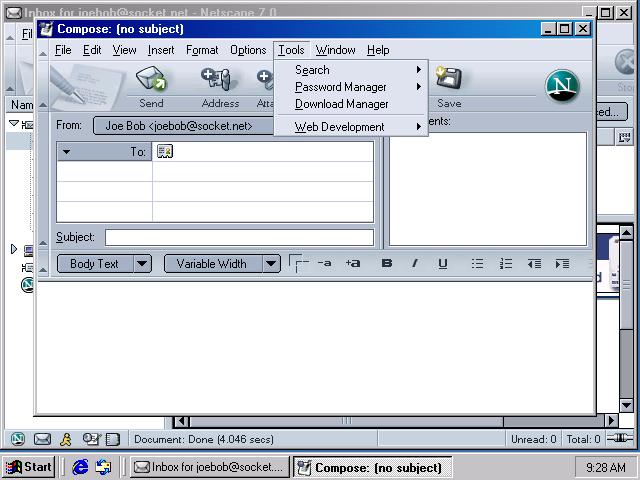640x480 pixels.
Task: Open the Format menu
Action: click(x=202, y=50)
